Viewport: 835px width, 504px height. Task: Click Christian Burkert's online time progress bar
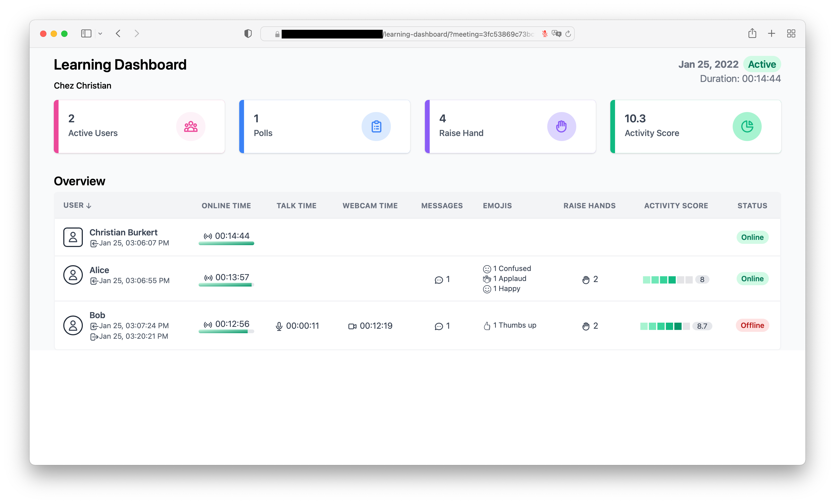point(226,243)
